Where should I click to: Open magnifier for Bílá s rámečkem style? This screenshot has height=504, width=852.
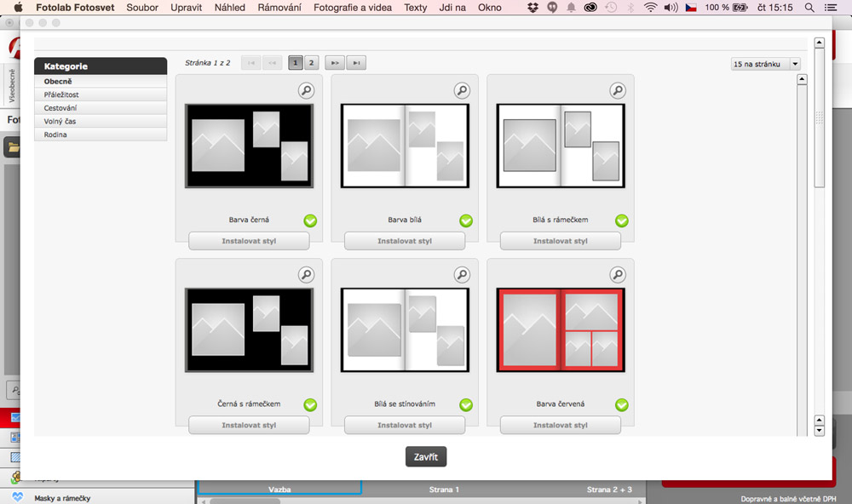pos(618,90)
